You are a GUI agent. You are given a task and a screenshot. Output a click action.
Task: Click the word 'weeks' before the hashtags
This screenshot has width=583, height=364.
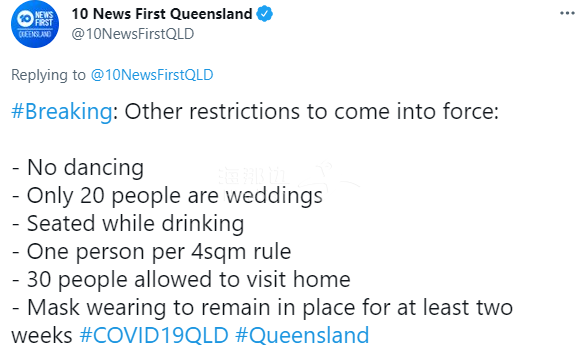(42, 335)
